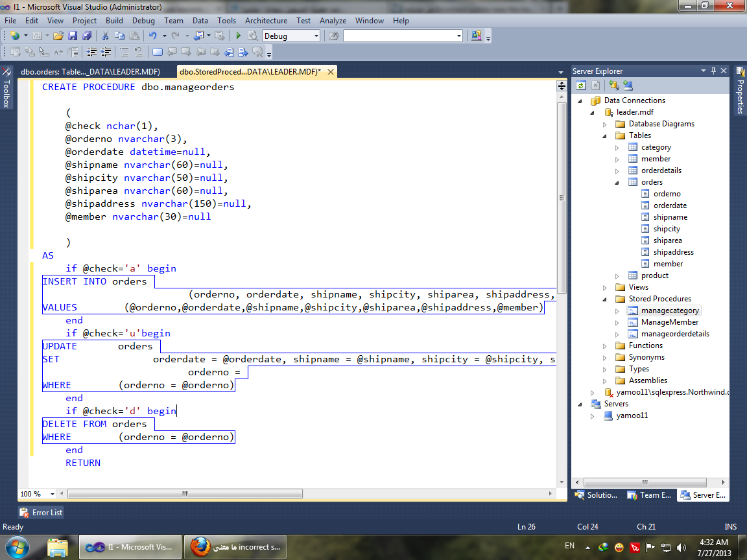747x560 pixels.
Task: Click Open File folder icon
Action: 58,36
